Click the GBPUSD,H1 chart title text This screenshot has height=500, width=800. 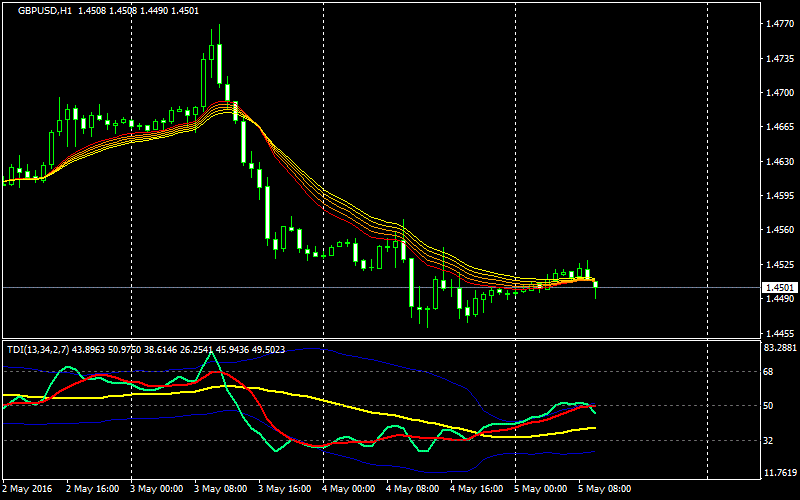[45, 11]
